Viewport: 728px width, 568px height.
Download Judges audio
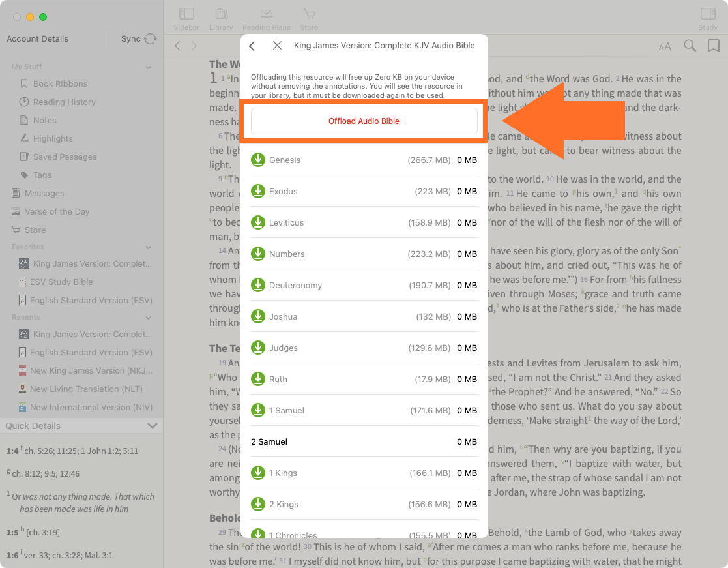point(258,348)
